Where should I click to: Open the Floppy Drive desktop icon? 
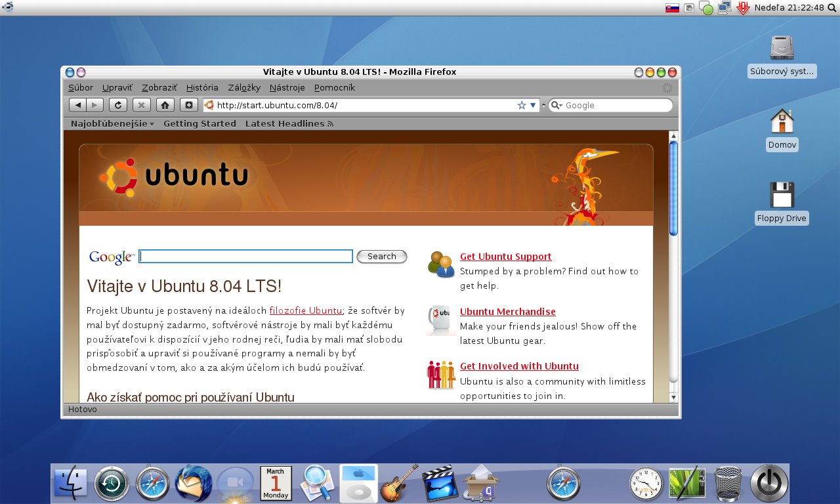tap(782, 203)
